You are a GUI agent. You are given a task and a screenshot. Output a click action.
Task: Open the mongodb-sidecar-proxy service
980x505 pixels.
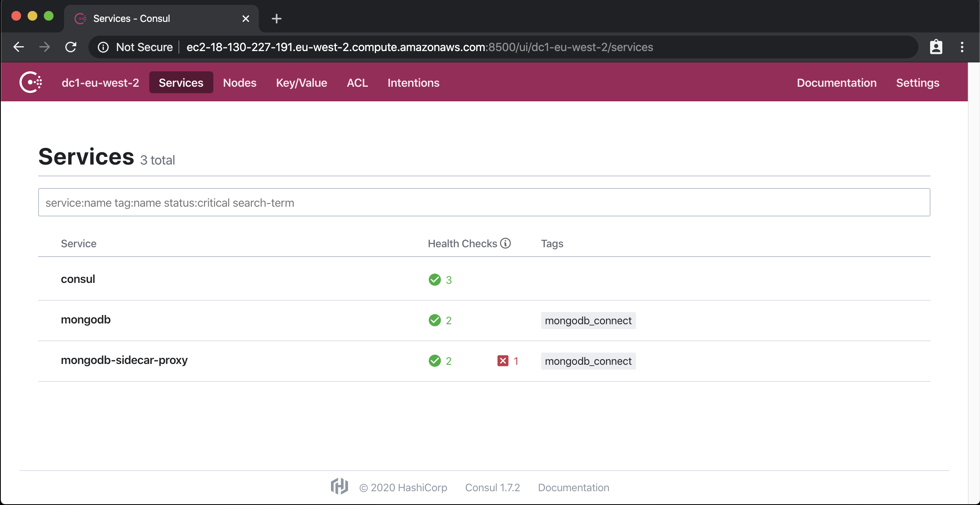(124, 360)
